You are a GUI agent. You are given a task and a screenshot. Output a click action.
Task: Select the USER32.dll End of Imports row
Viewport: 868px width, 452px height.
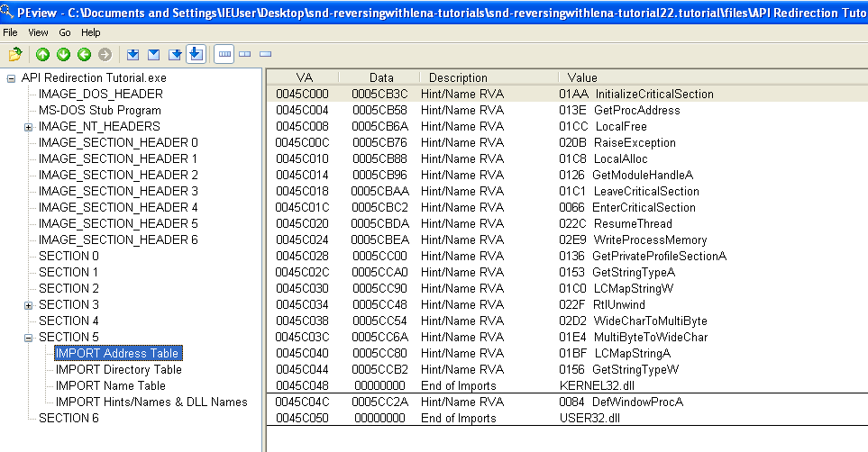pos(568,419)
